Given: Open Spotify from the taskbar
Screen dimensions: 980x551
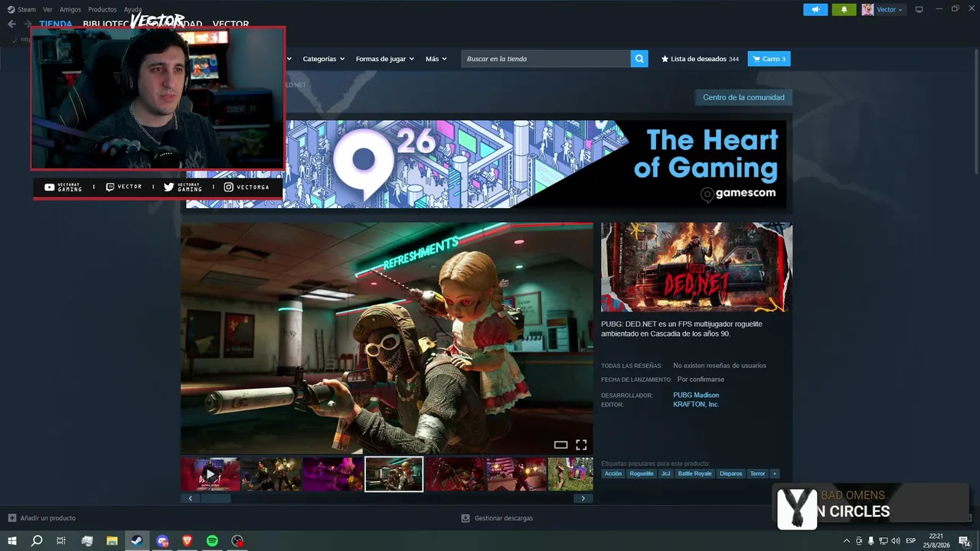Looking at the screenshot, I should [x=212, y=541].
